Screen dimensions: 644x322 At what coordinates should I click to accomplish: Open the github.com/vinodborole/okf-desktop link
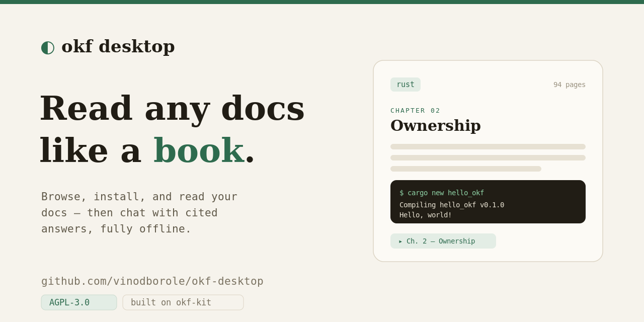coord(152,281)
